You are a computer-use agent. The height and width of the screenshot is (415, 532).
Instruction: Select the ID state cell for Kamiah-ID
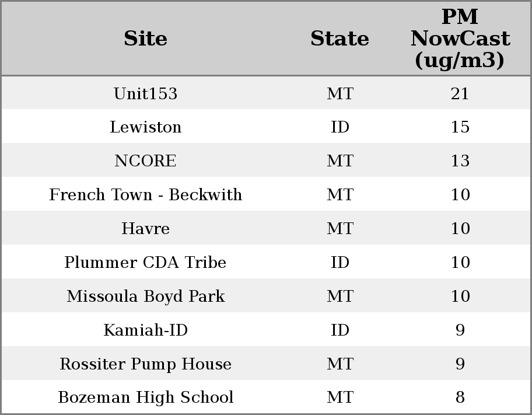(x=339, y=330)
